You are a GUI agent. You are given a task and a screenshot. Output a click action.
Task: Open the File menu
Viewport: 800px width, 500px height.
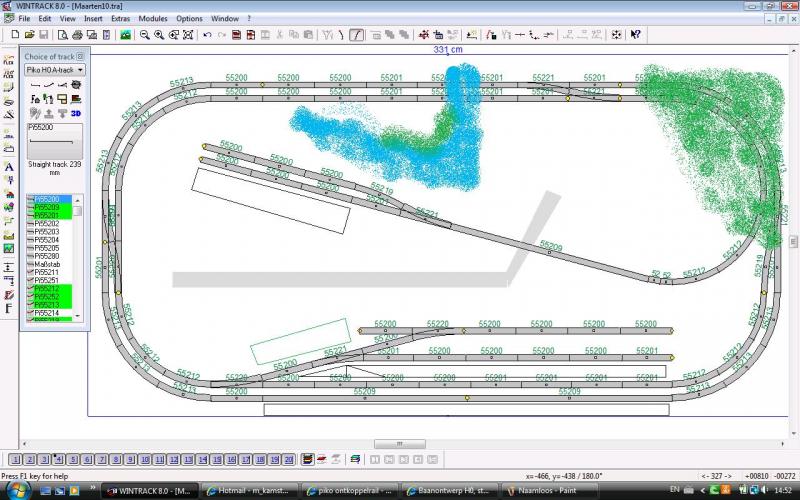pyautogui.click(x=24, y=18)
